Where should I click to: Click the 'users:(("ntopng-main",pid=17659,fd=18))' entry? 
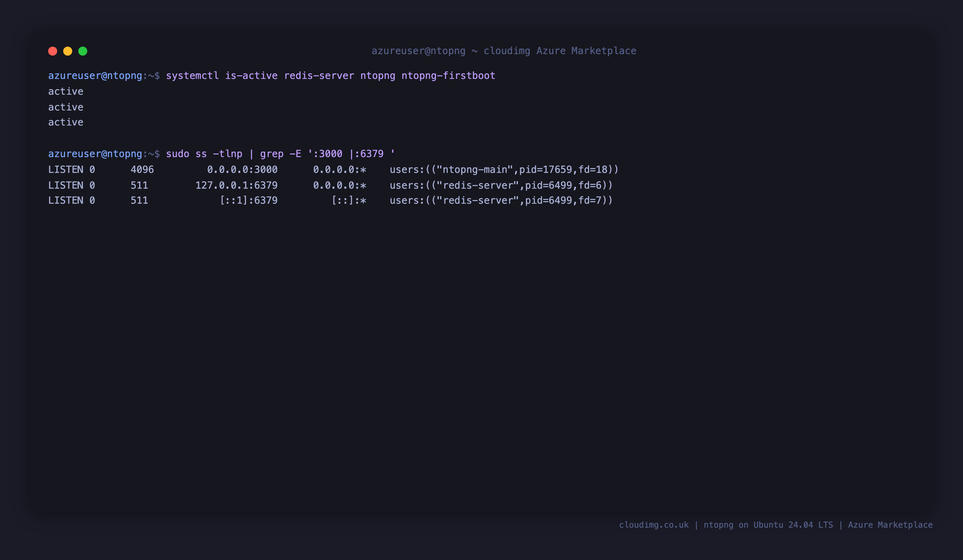[504, 170]
